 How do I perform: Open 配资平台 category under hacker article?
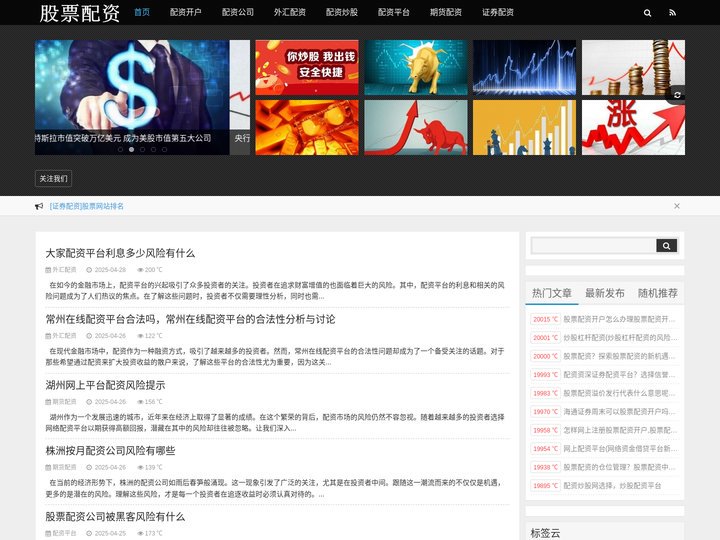tap(64, 533)
